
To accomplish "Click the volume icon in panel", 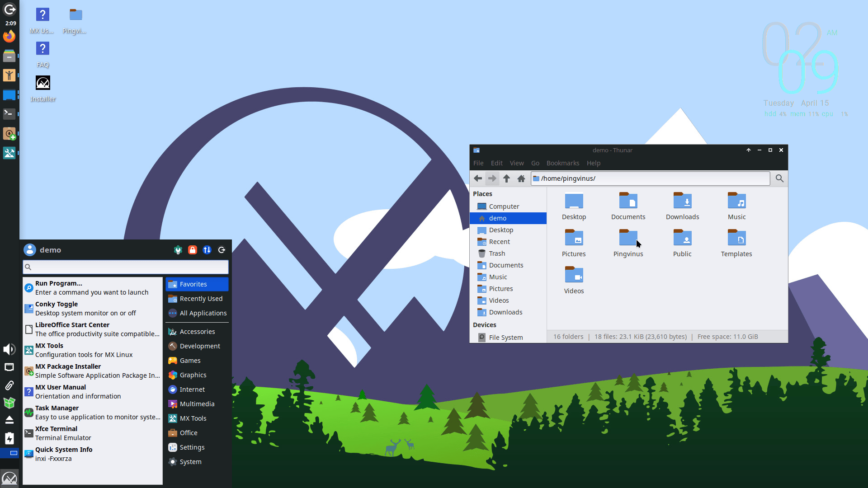I will (x=9, y=349).
